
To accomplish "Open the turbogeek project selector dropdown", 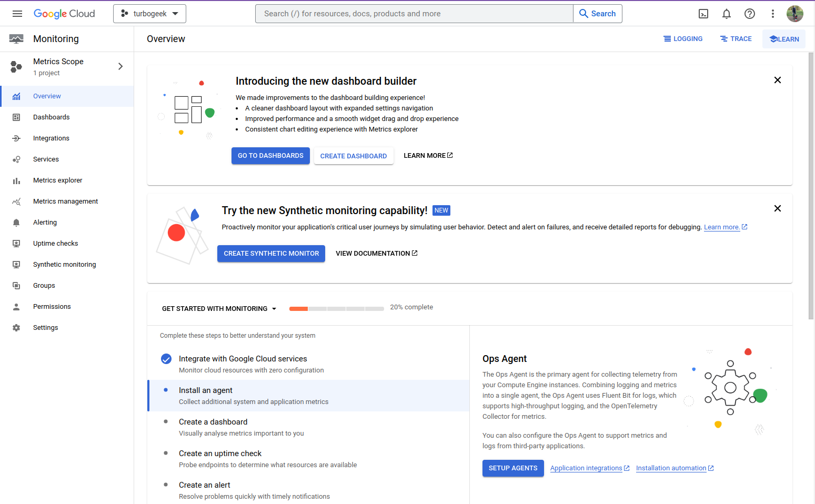I will pos(149,14).
